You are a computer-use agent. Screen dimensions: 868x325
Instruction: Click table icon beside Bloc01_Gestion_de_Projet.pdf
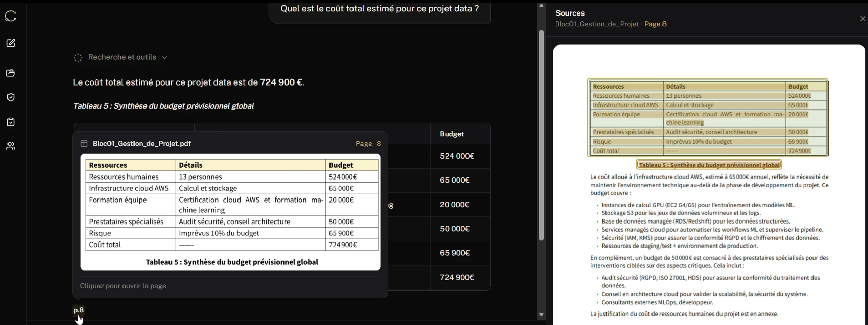[84, 144]
